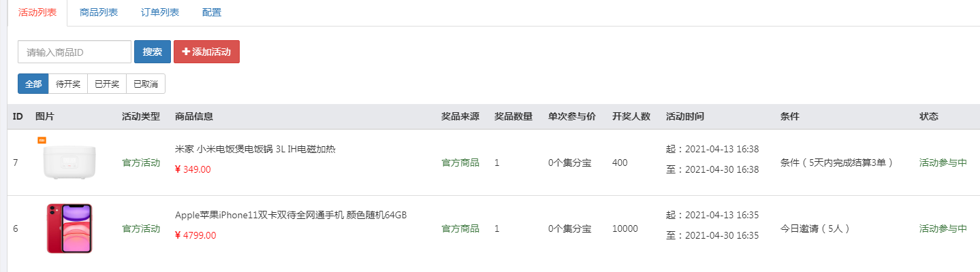Screen dimensions: 980x272
Task: Click the Apple苹果iPhone11 product title
Action: 291,215
